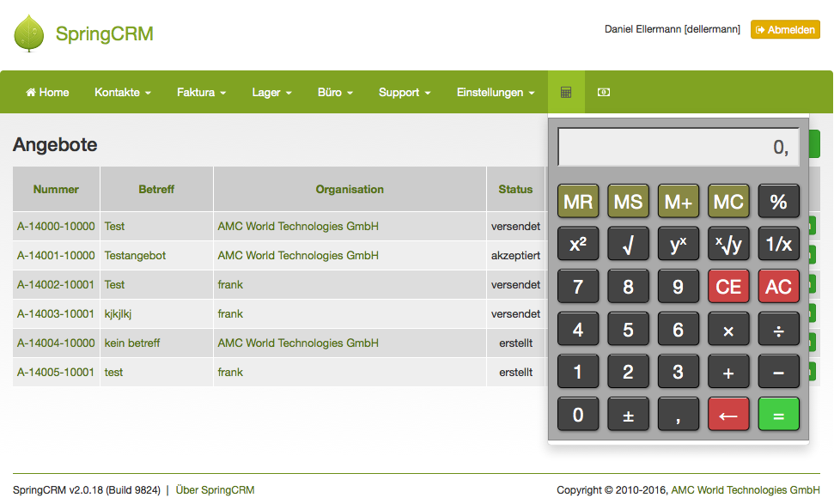Click calculator digit 3

[x=679, y=372]
